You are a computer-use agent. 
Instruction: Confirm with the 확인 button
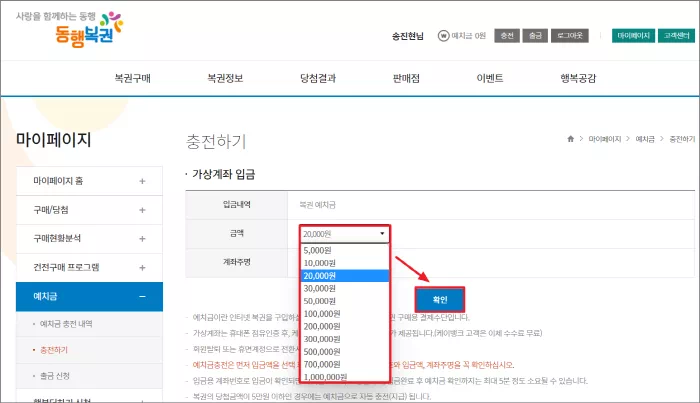coord(440,299)
